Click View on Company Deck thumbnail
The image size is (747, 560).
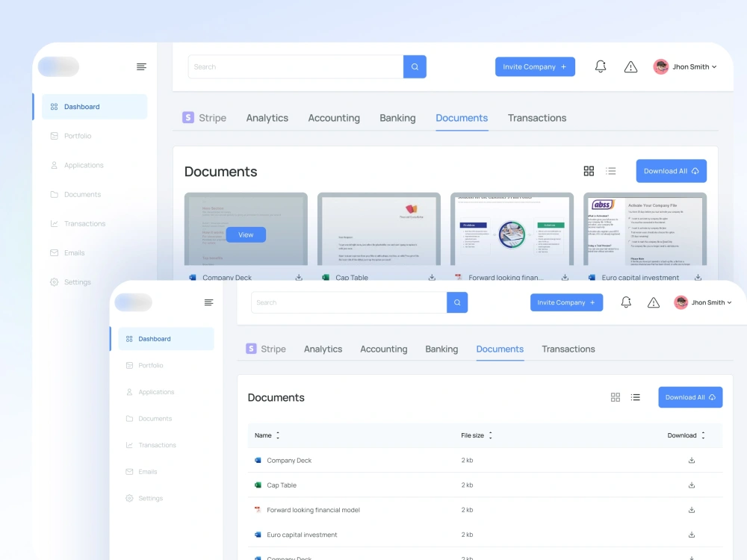pyautogui.click(x=246, y=234)
